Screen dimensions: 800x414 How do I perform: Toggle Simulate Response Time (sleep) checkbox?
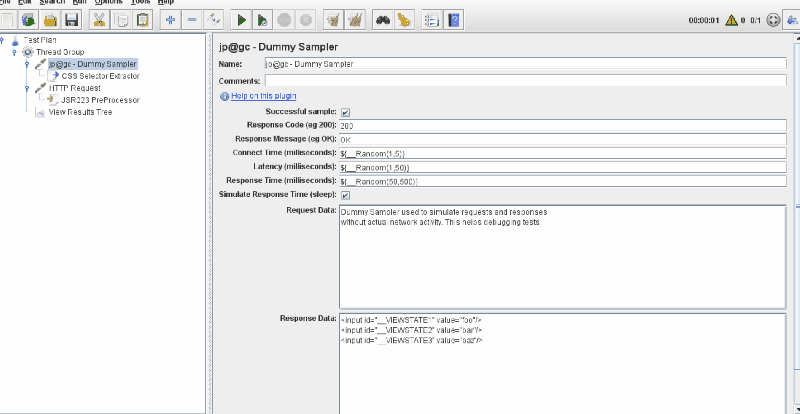pos(345,195)
